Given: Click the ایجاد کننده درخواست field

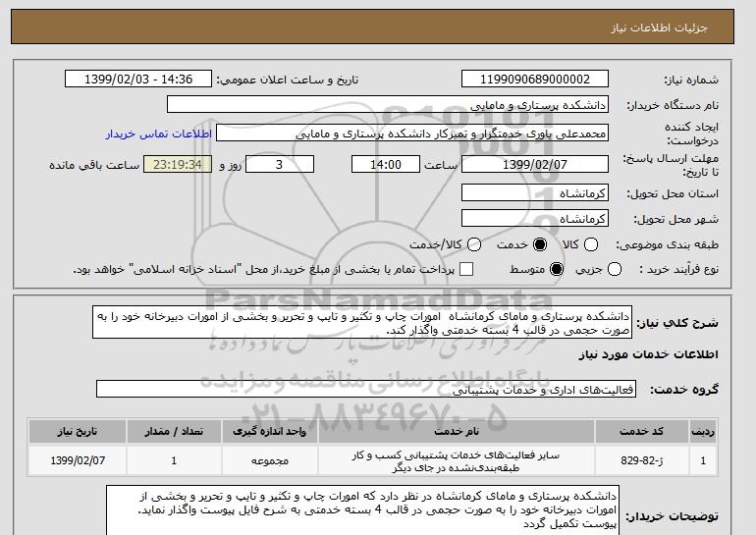Looking at the screenshot, I should [x=412, y=134].
